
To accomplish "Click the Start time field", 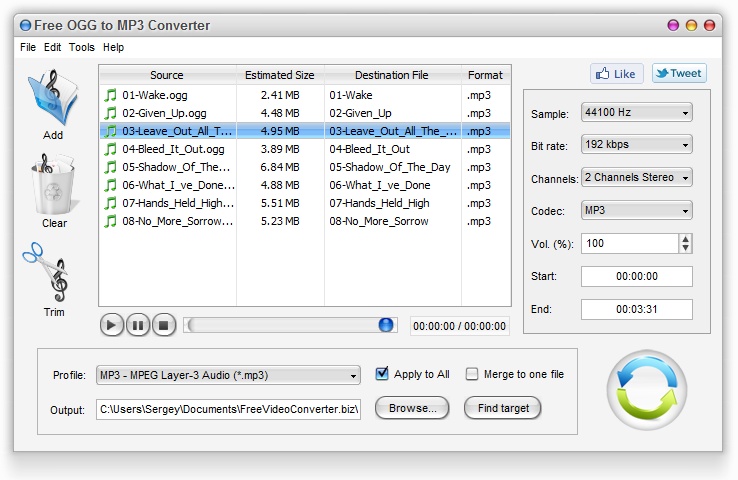I will coord(636,276).
